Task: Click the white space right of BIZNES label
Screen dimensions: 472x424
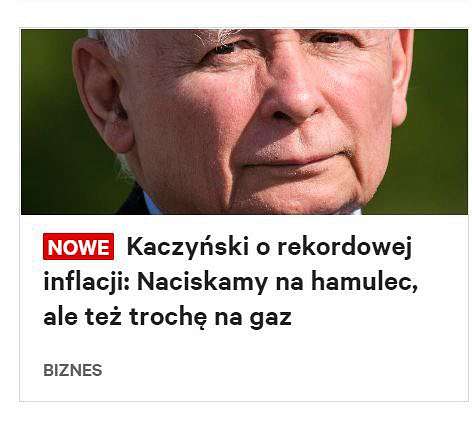Action: (283, 370)
